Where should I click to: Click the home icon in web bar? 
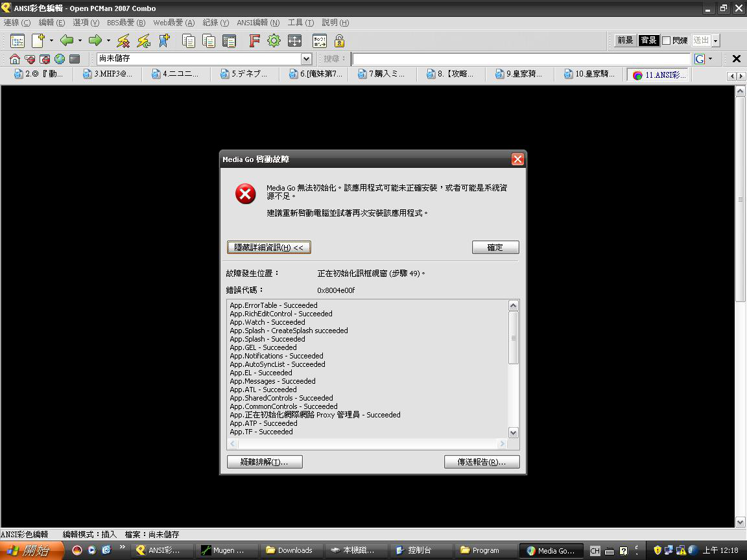tap(15, 59)
